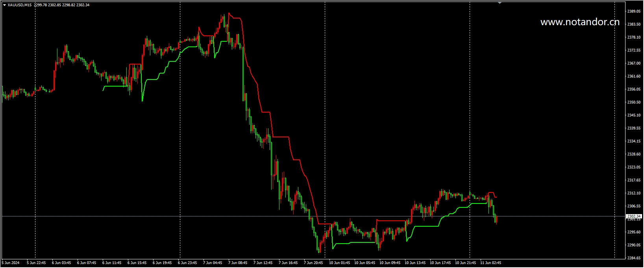This screenshot has width=644, height=268.
Task: Click time axis label 11 Jun 02:45
Action: 490,263
